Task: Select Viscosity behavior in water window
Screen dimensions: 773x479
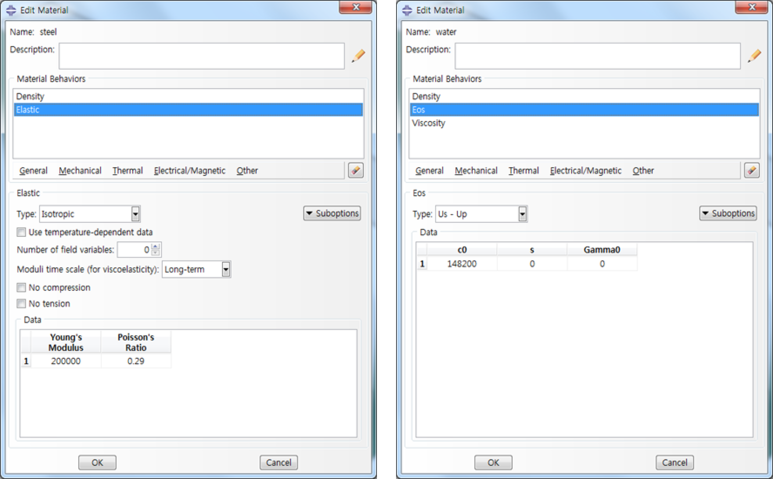Action: 584,123
